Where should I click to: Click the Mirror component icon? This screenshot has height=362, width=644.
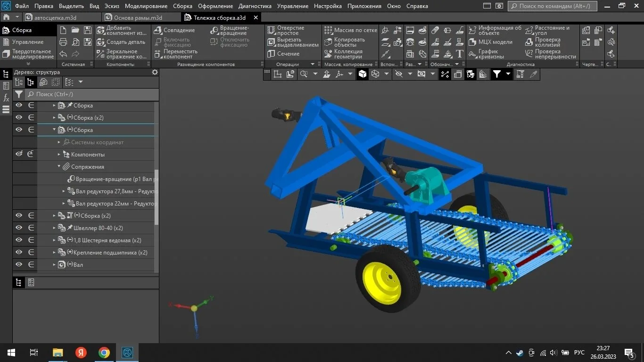coord(101,54)
